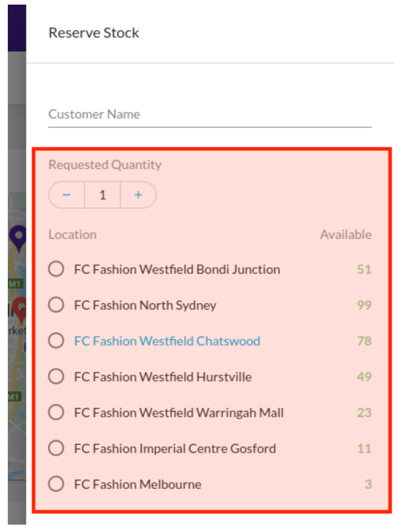Click the minus quantity button

pyautogui.click(x=67, y=195)
